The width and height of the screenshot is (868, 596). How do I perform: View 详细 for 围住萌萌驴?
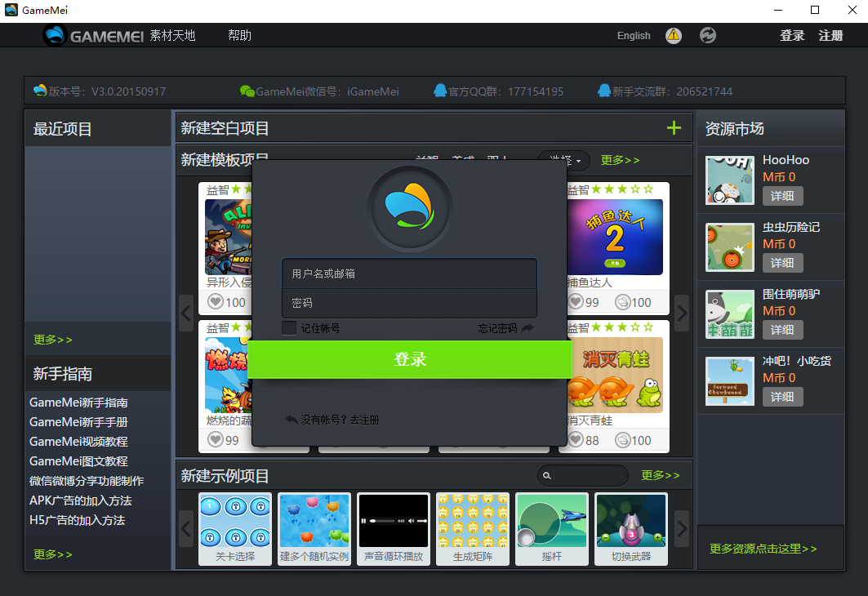pyautogui.click(x=782, y=330)
